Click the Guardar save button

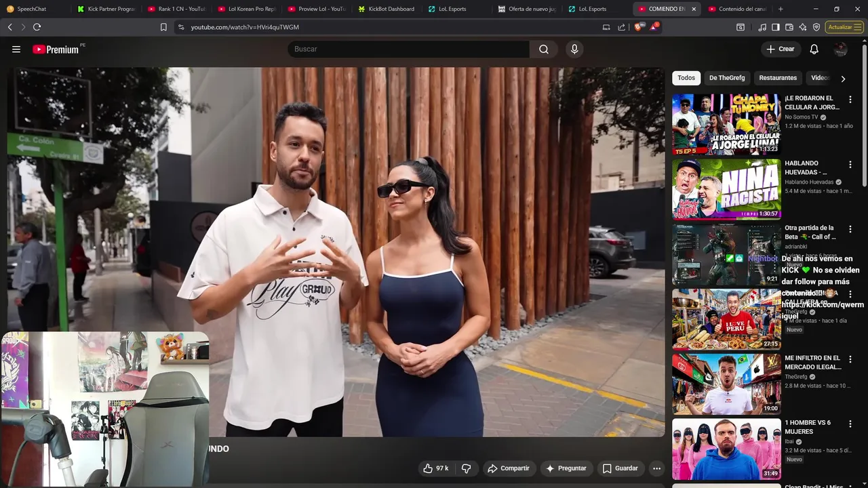(620, 468)
